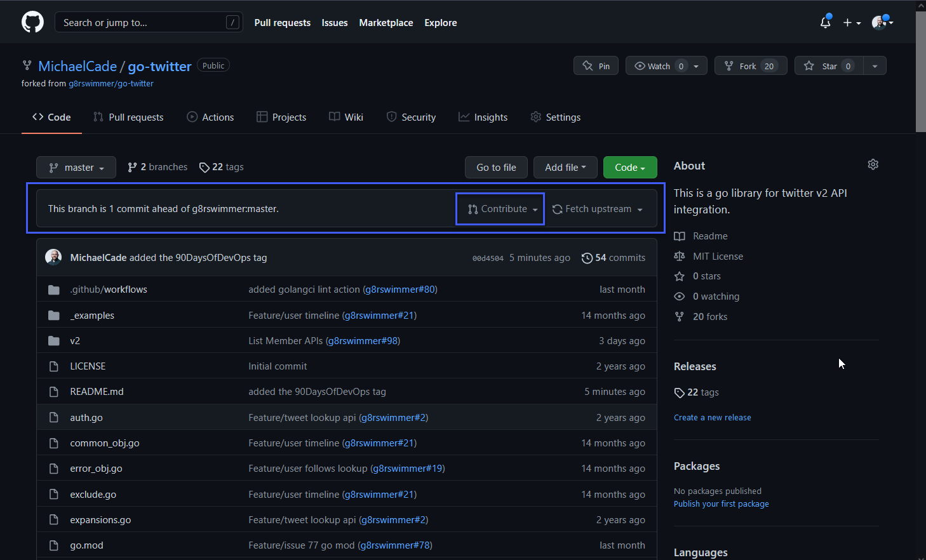Click the GitHub logo

[32, 22]
